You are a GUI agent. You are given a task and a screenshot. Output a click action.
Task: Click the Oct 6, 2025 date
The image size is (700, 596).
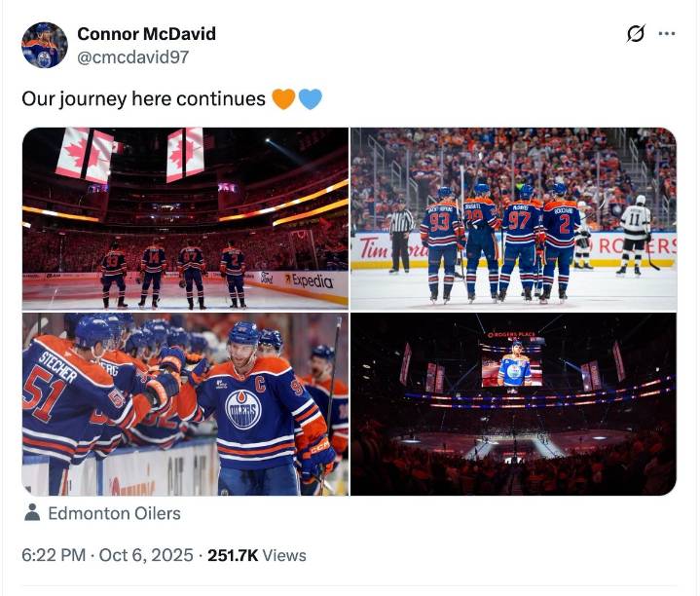tap(146, 555)
